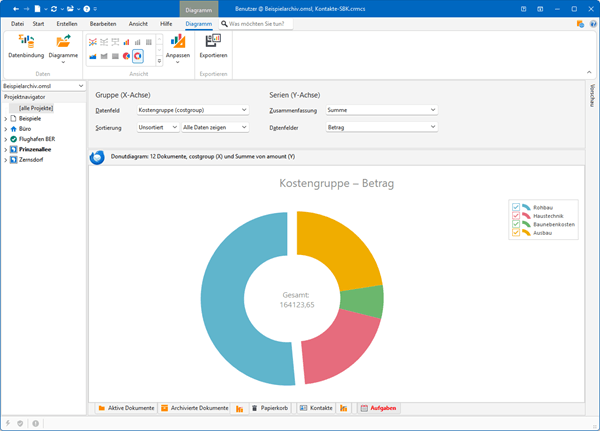Click the lightning bolt status bar icon

[x=8, y=423]
